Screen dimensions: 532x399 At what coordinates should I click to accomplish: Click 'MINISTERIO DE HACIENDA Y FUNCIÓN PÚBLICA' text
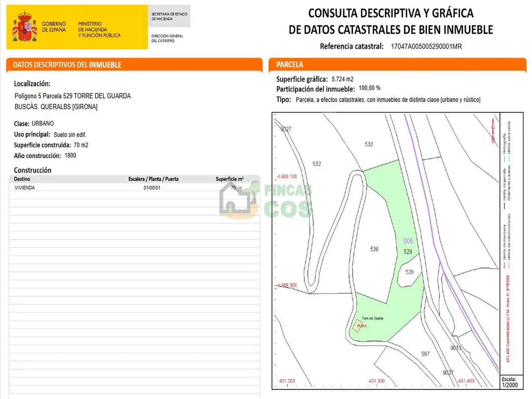99,30
